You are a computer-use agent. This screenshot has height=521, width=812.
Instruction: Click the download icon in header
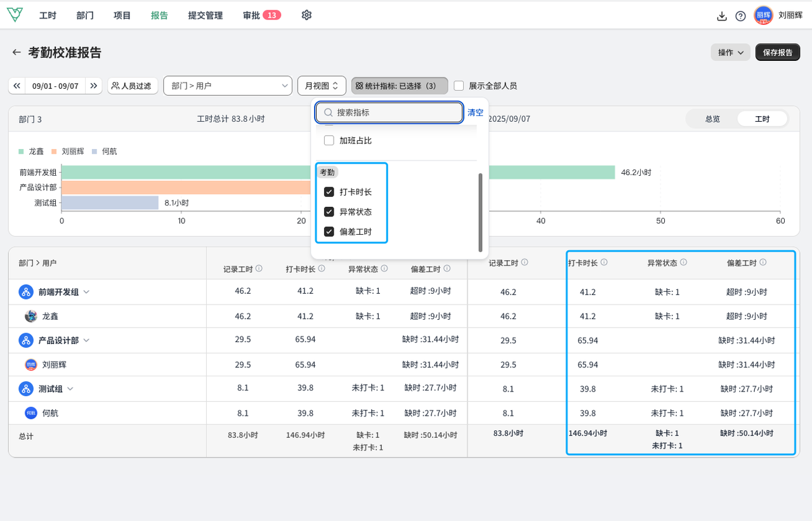[x=721, y=16]
